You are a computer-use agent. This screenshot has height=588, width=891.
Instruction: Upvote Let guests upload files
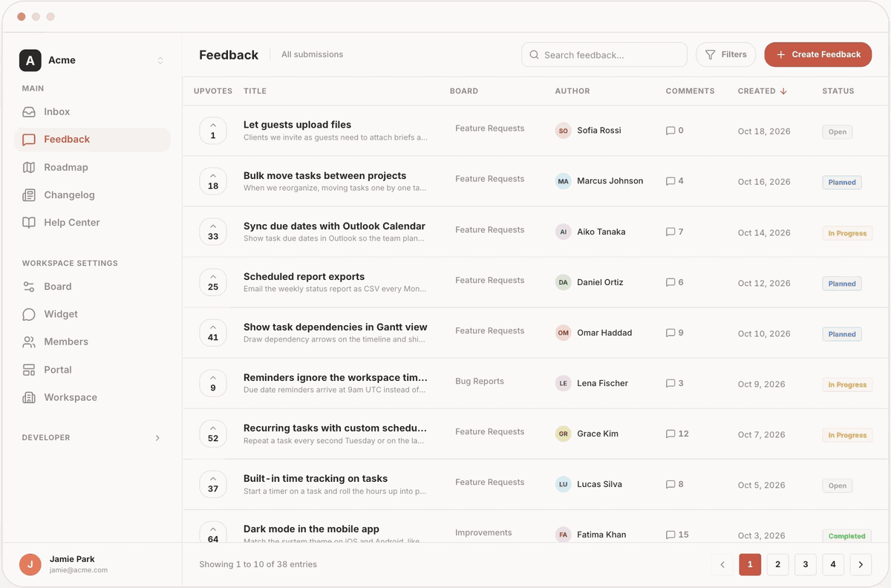[213, 131]
